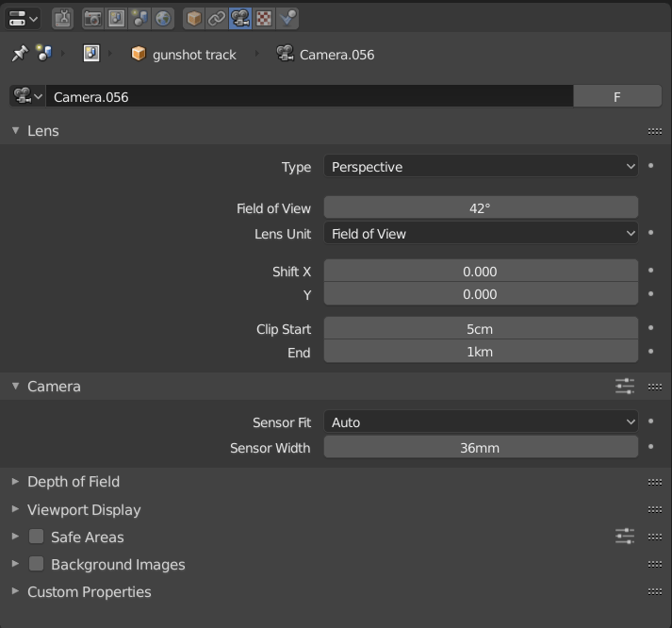
Task: Toggle the animate dot for clip End
Action: tap(650, 351)
